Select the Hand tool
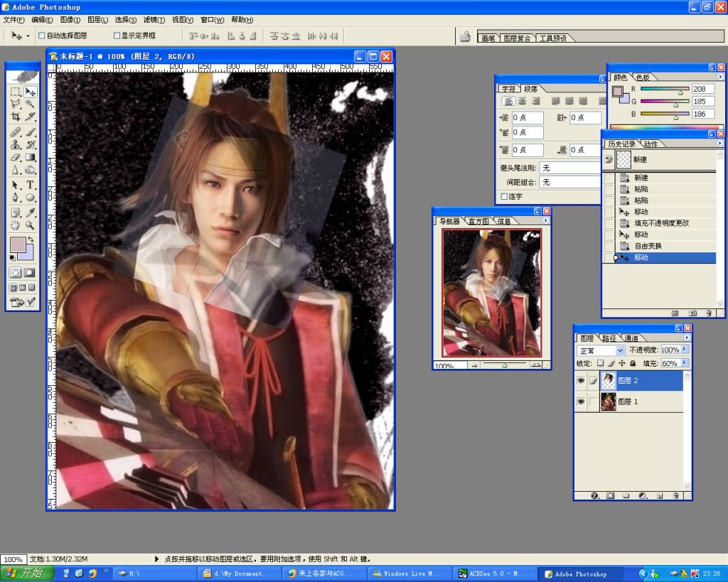The image size is (728, 582). 15,225
